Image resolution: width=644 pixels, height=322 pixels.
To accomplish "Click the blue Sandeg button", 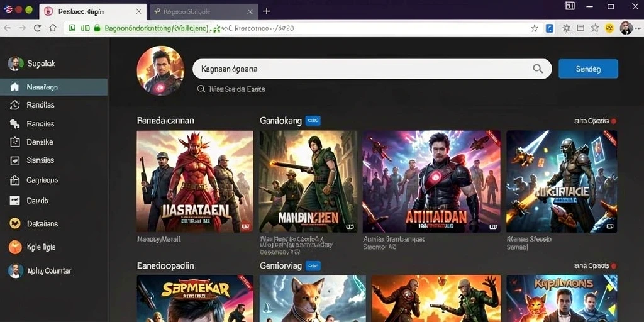I will [x=588, y=69].
